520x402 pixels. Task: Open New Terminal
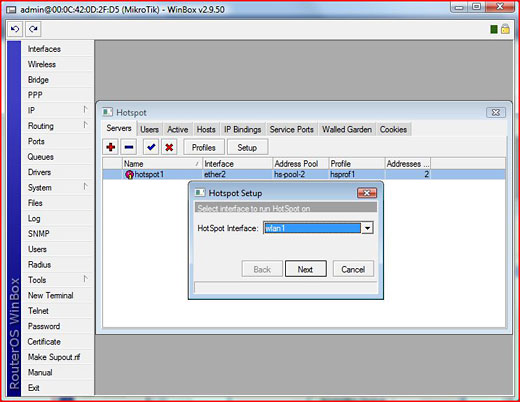[51, 295]
